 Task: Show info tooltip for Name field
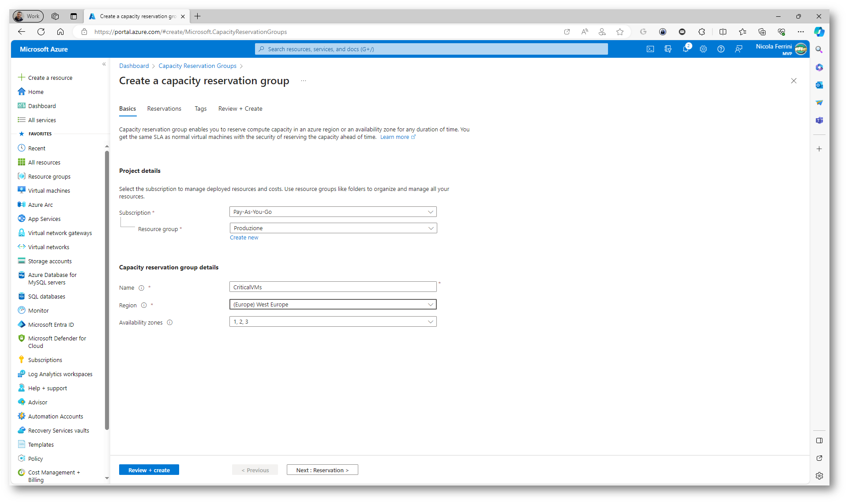click(141, 288)
